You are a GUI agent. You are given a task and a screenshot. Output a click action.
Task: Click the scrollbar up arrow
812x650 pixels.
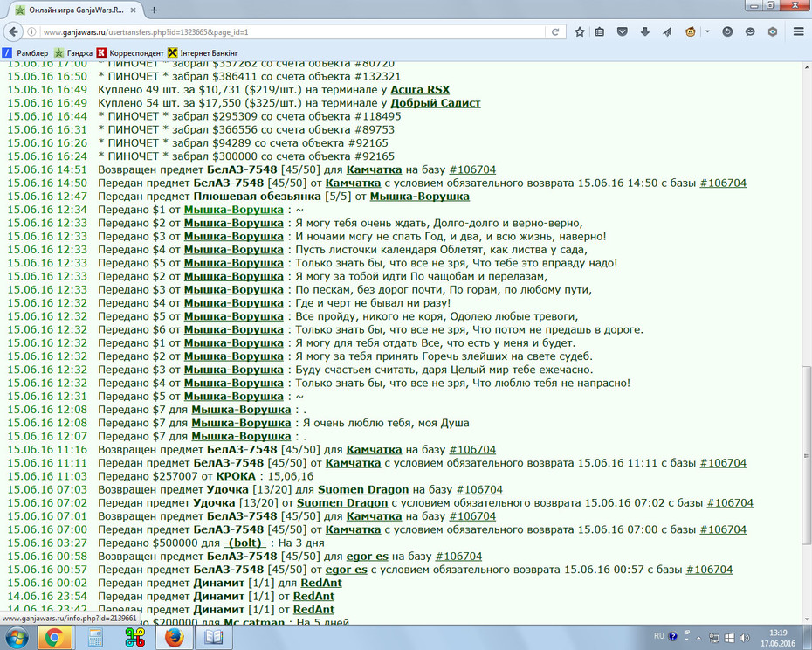point(806,67)
